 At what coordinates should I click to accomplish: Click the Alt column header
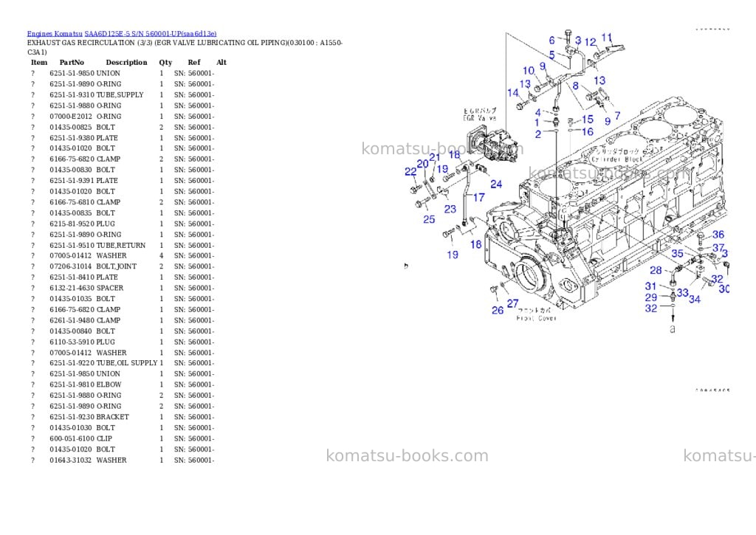tap(221, 63)
